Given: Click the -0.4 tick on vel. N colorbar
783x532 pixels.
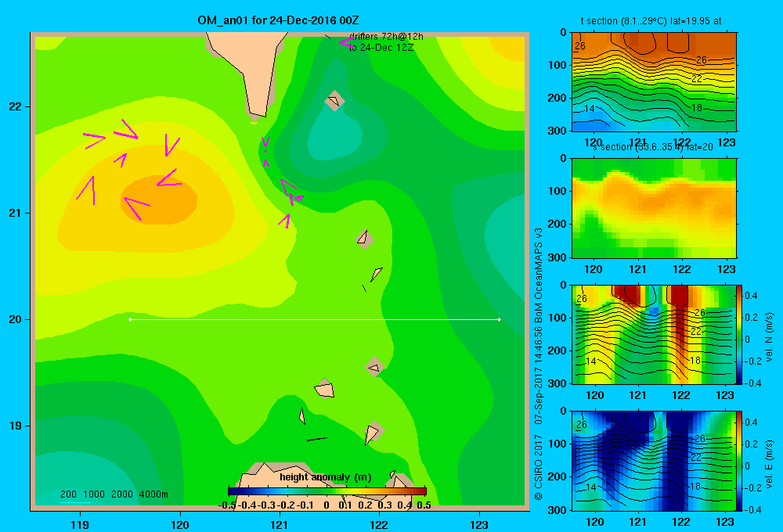Looking at the screenshot, I should click(x=752, y=383).
